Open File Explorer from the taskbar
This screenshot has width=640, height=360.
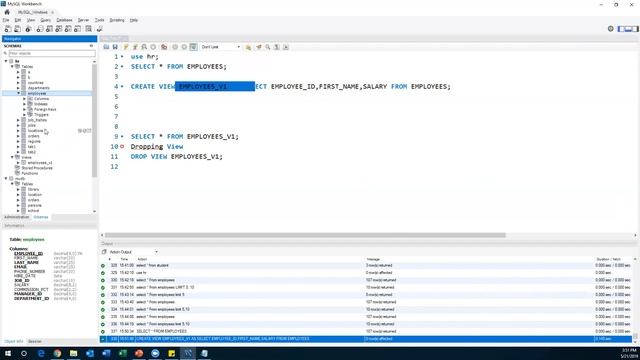[x=73, y=353]
